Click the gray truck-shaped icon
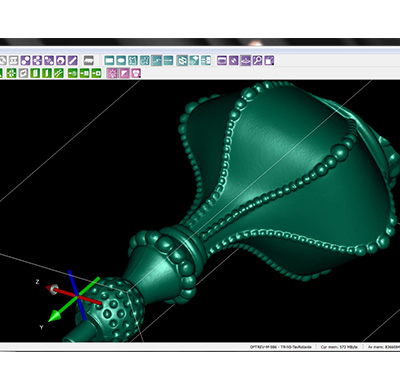The height and width of the screenshot is (381, 400). click(88, 60)
